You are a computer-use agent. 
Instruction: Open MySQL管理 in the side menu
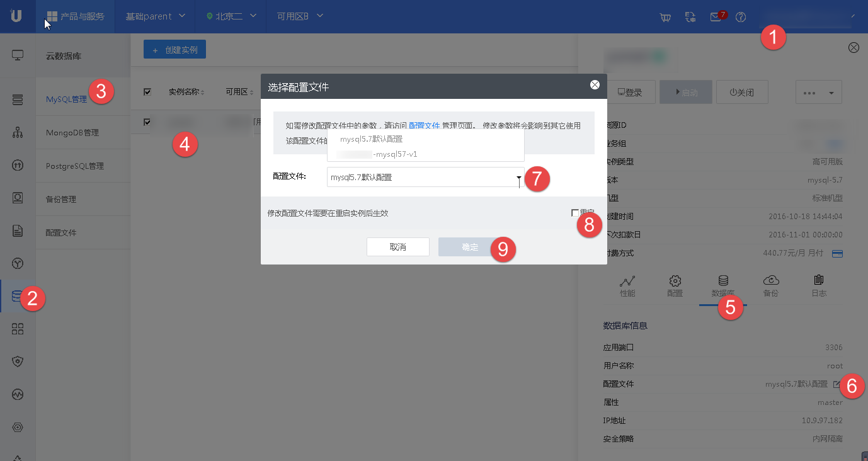[x=66, y=100]
